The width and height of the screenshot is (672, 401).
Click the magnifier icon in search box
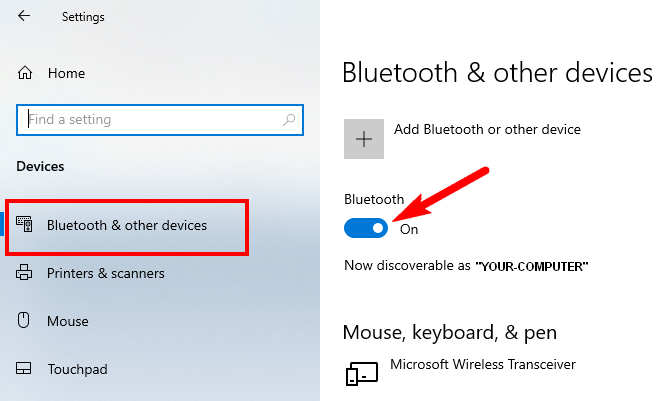click(289, 120)
